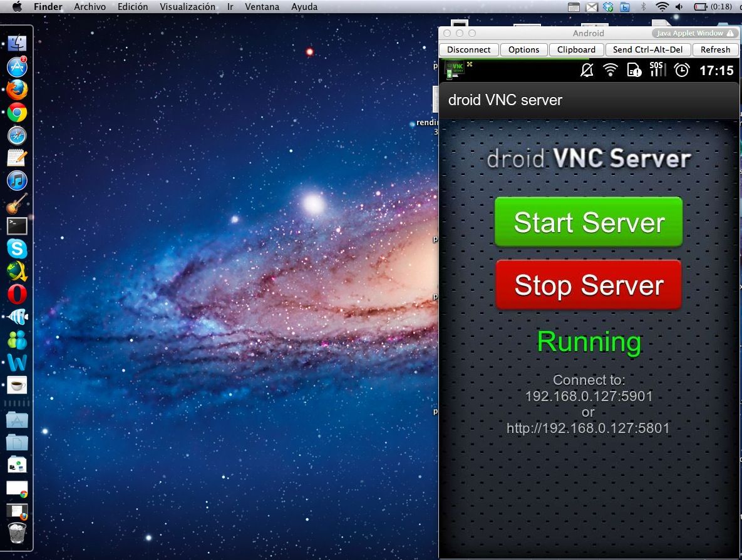The image size is (742, 560).
Task: Tap the VNC server notification icon
Action: click(x=454, y=69)
